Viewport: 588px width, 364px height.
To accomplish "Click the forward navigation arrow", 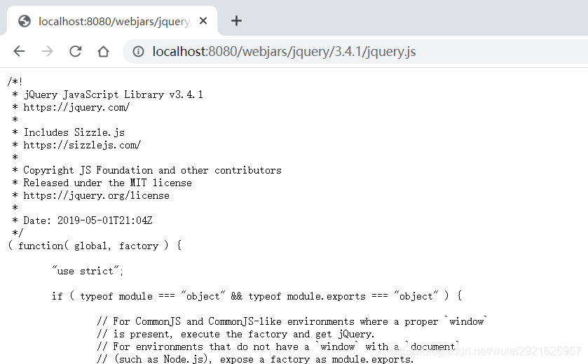I will pos(47,51).
